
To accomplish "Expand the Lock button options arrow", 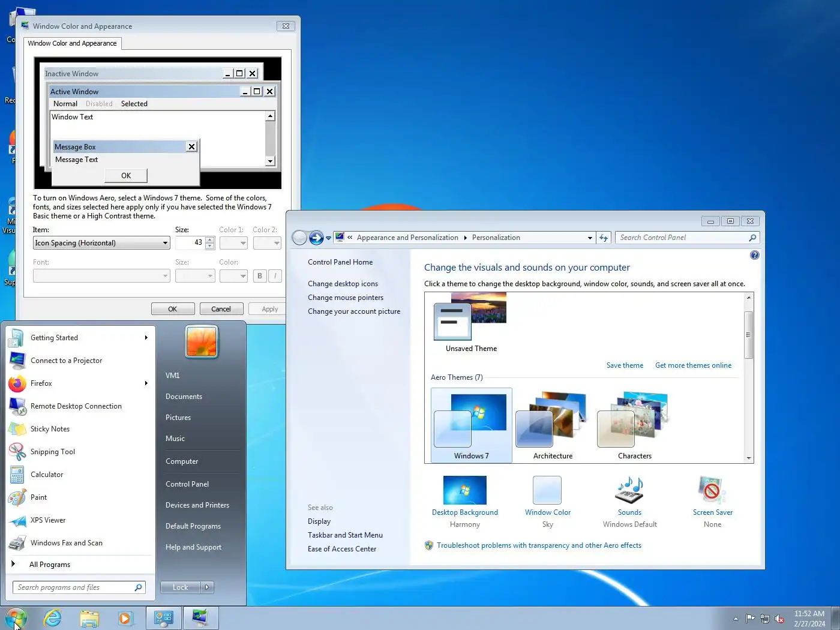I will [207, 587].
